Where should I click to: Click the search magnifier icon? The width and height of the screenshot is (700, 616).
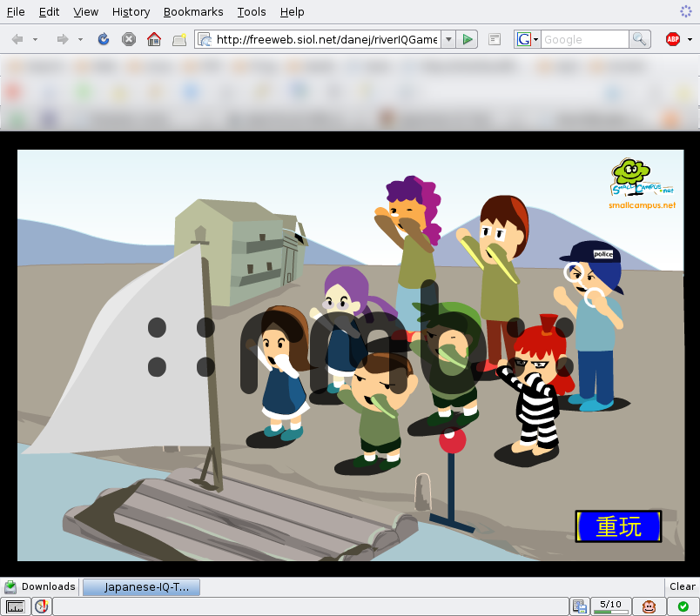(x=640, y=39)
